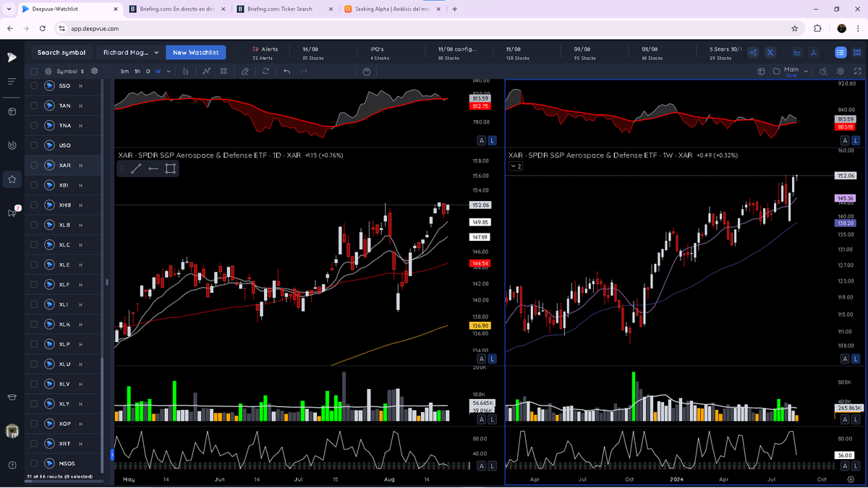Screen dimensions: 868x488
Task: Open the folder icon beside Main layout
Action: 776,71
